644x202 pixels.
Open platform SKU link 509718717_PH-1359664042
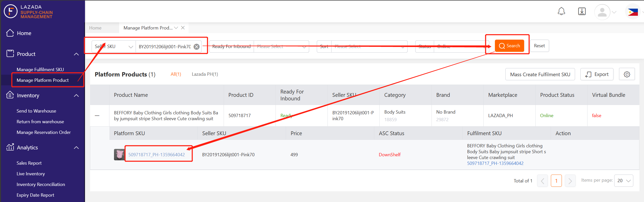click(157, 155)
